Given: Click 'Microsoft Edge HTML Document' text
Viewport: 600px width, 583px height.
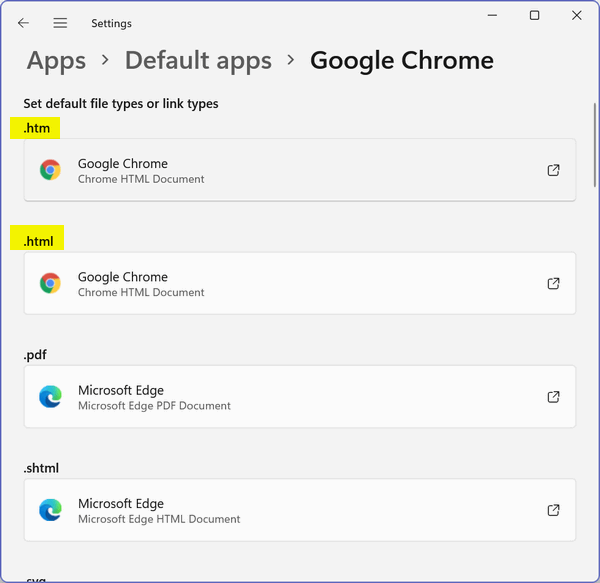Looking at the screenshot, I should 159,519.
